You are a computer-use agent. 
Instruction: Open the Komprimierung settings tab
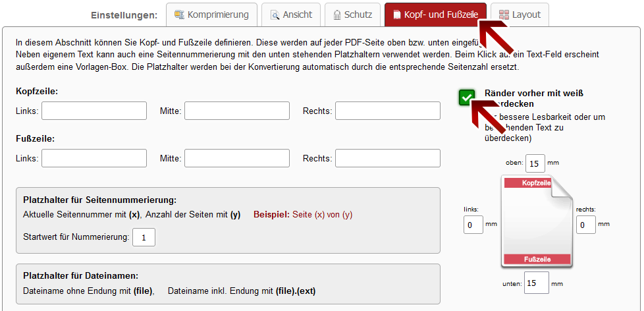[x=211, y=14]
